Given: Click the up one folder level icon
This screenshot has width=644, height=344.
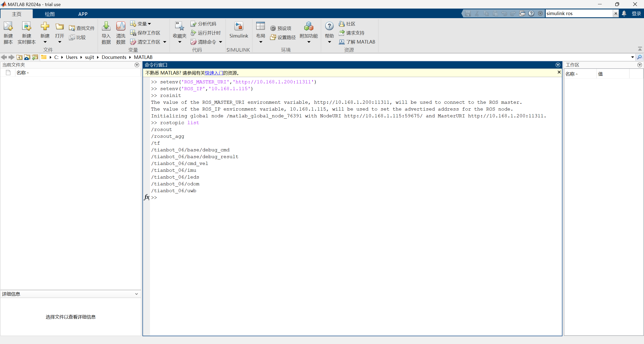Looking at the screenshot, I should pos(19,57).
